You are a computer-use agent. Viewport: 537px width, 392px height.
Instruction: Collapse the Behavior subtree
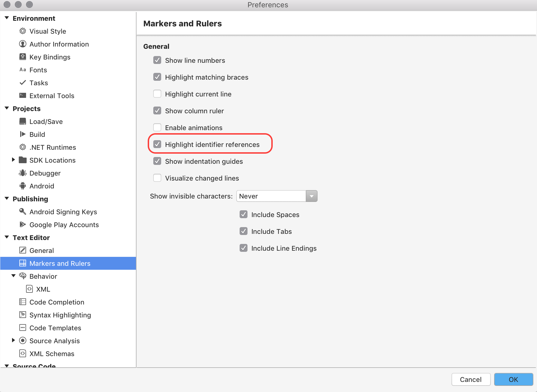click(x=13, y=276)
